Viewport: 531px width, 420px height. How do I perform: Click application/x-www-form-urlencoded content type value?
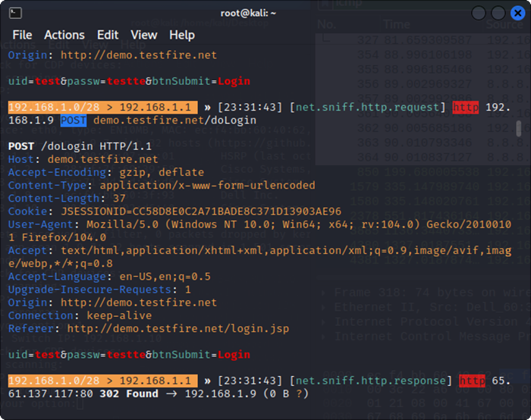pos(207,186)
